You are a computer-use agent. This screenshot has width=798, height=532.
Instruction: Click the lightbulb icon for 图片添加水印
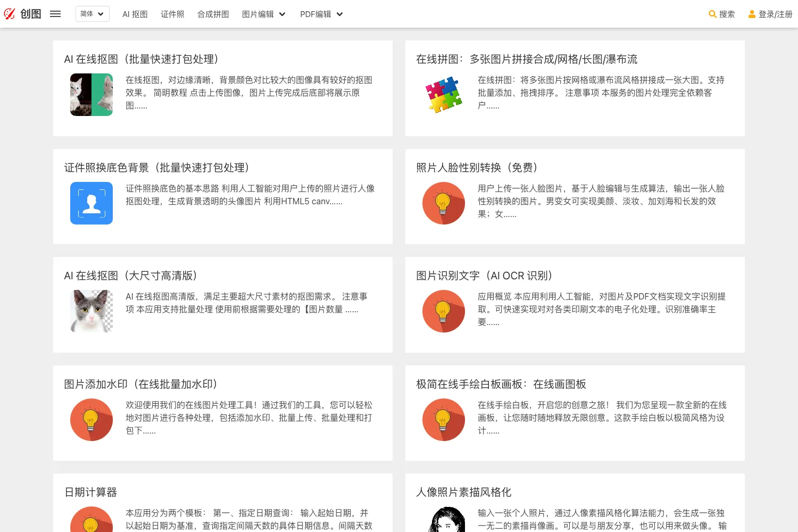92,420
